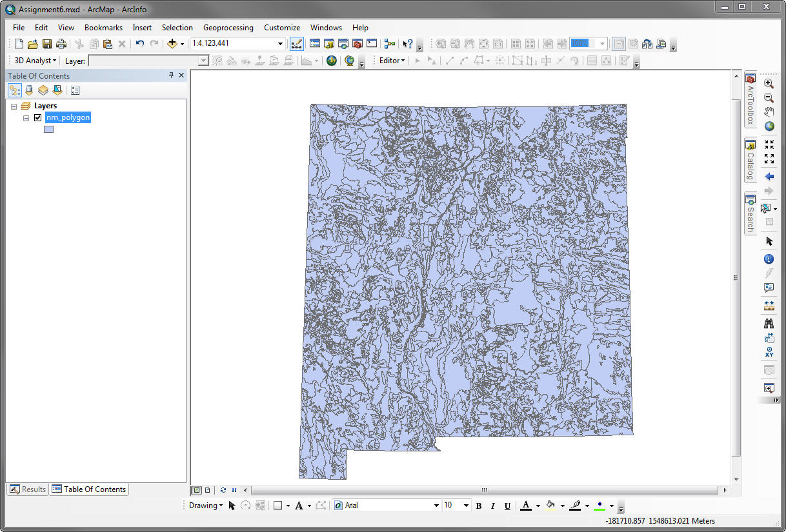The height and width of the screenshot is (532, 786).
Task: Toggle italic text formatting
Action: click(x=493, y=506)
